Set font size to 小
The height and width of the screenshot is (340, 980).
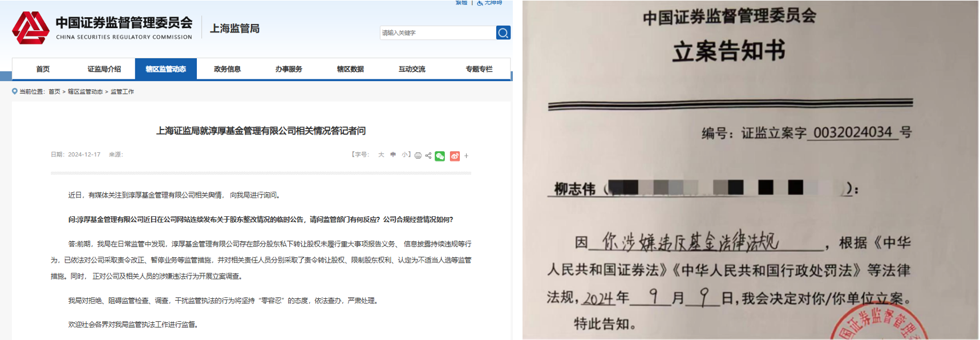(x=404, y=155)
